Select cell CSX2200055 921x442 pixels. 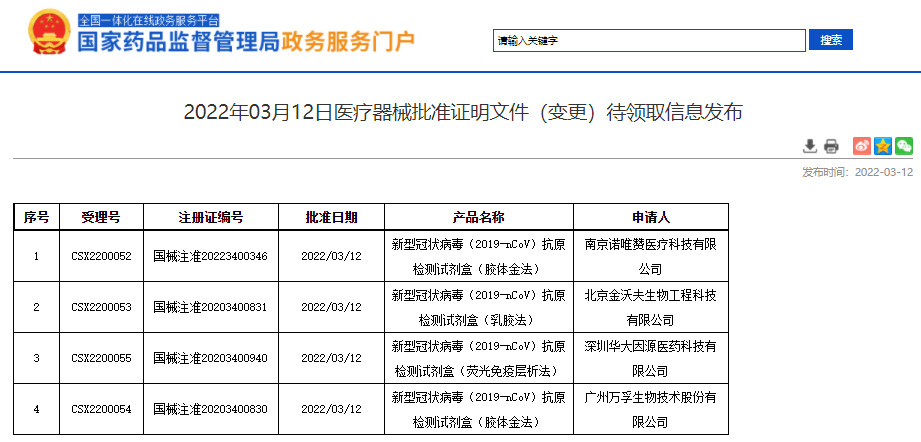pos(101,358)
